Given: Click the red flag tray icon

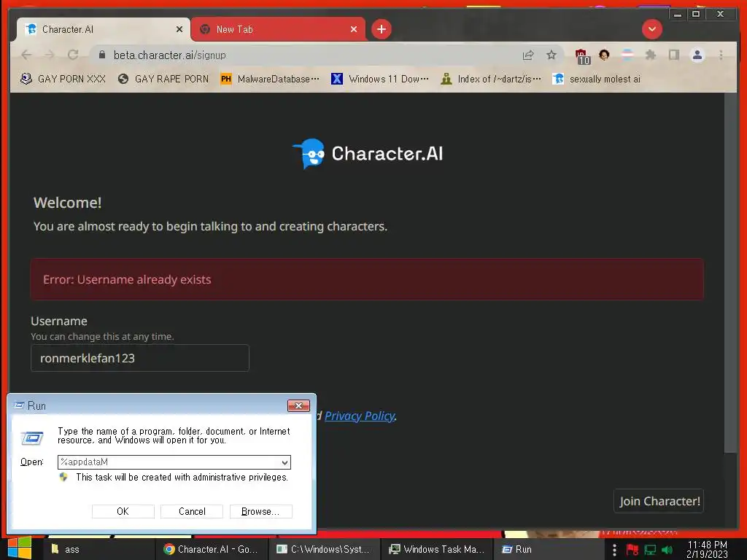Looking at the screenshot, I should [632, 550].
